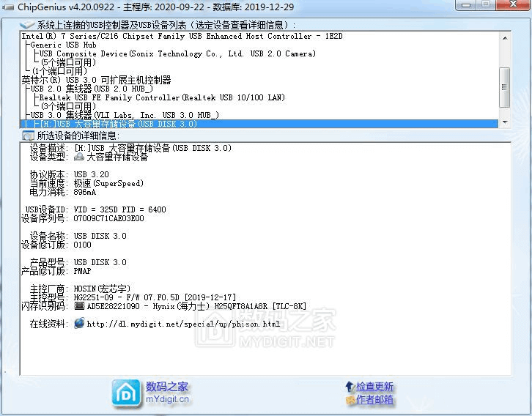Click power consumption value 896mA
The width and height of the screenshot is (532, 416).
coord(84,192)
